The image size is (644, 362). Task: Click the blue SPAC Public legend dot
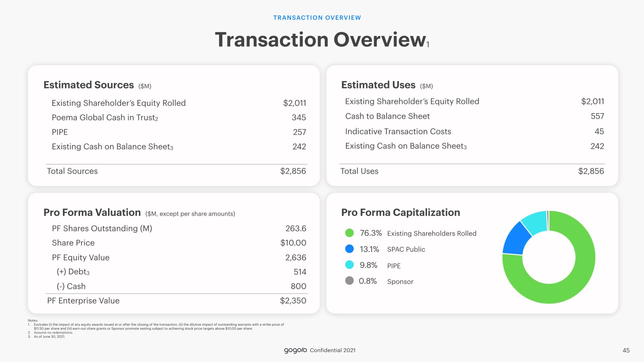pos(349,249)
